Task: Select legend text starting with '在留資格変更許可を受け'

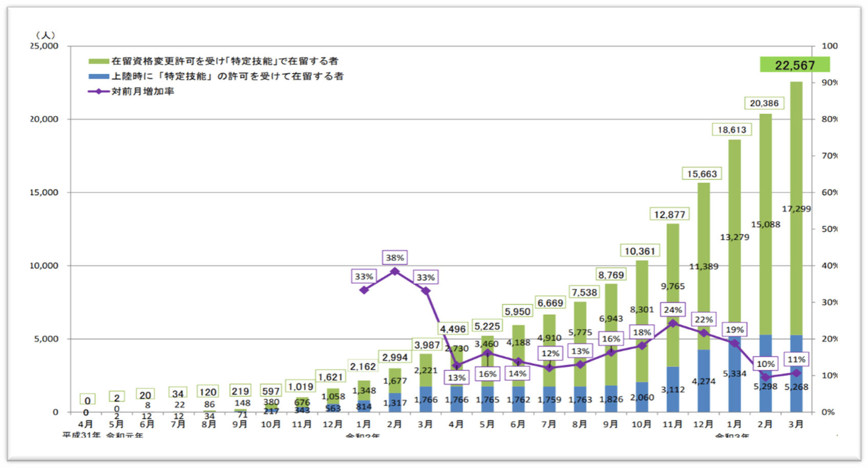Action: point(225,61)
